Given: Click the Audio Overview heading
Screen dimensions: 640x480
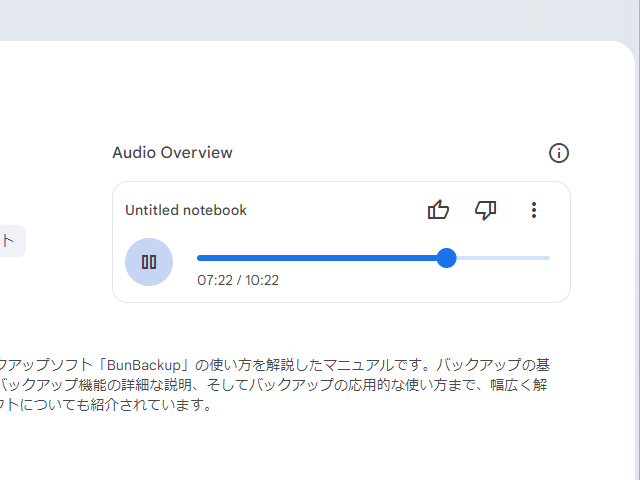Looking at the screenshot, I should (172, 153).
